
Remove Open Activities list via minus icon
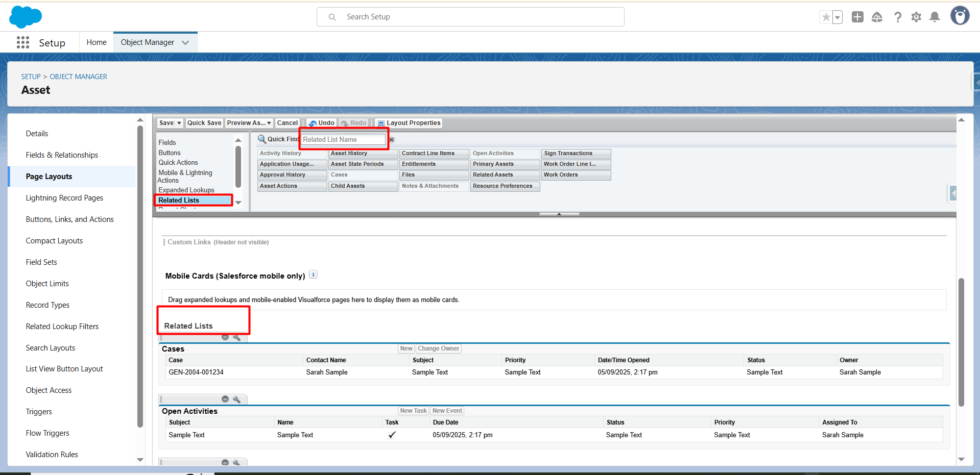225,399
